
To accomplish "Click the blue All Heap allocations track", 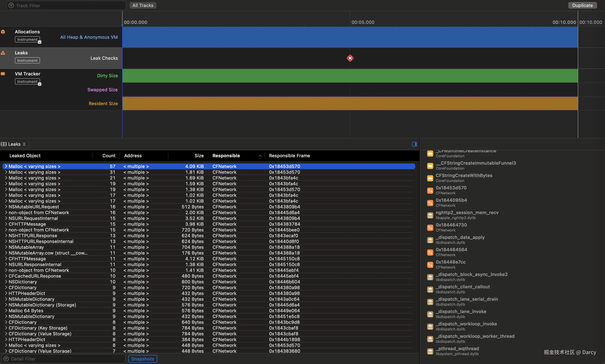I will point(350,37).
